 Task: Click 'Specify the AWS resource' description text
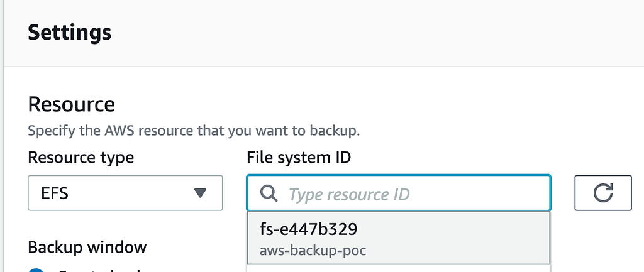pos(194,131)
